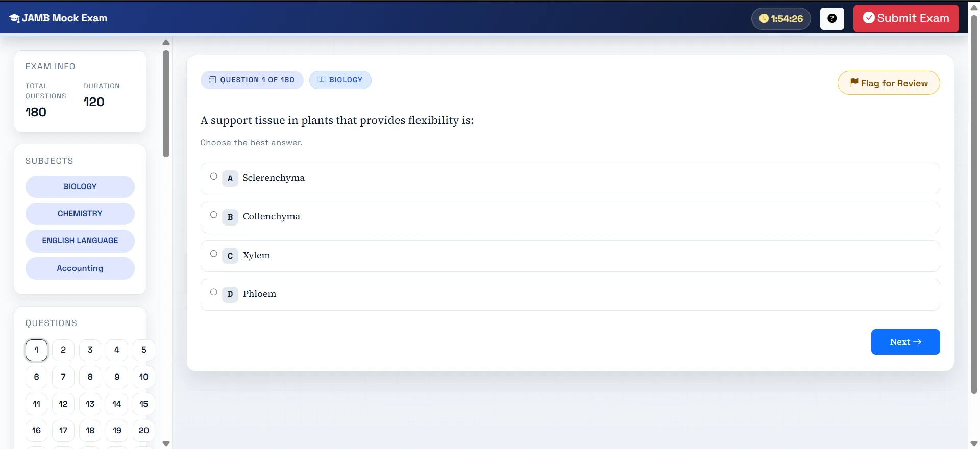Jump to question 5
The width and height of the screenshot is (980, 449).
point(144,350)
